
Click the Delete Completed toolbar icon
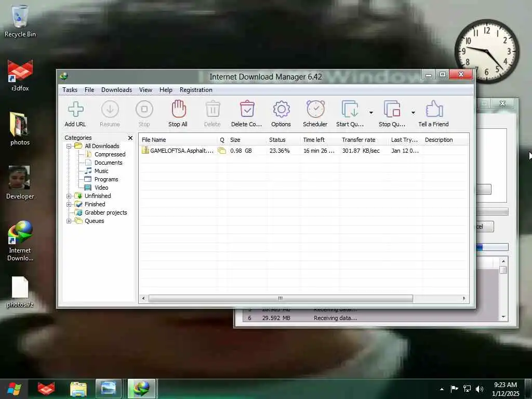pos(247,109)
